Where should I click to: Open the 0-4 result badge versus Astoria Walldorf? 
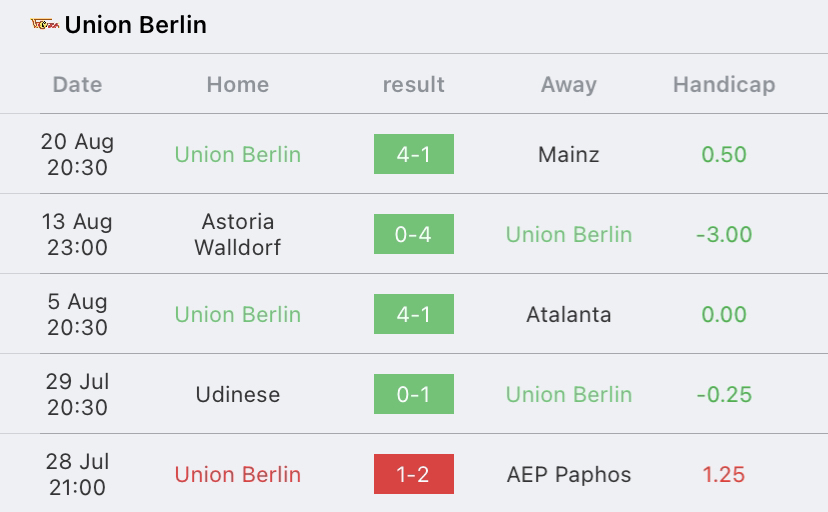point(413,234)
